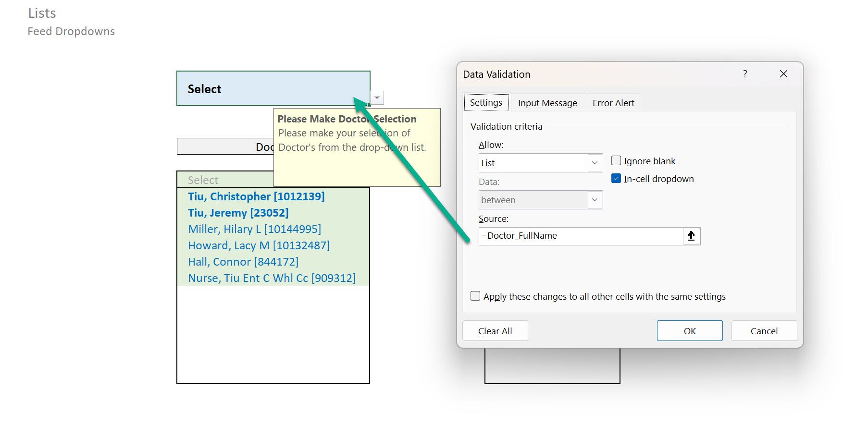Select the Settings tab

coord(486,102)
